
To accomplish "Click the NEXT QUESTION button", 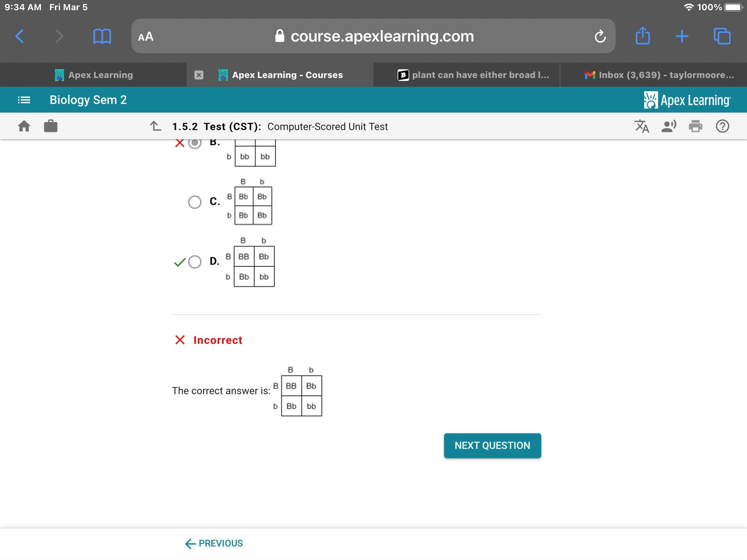I will coord(492,446).
